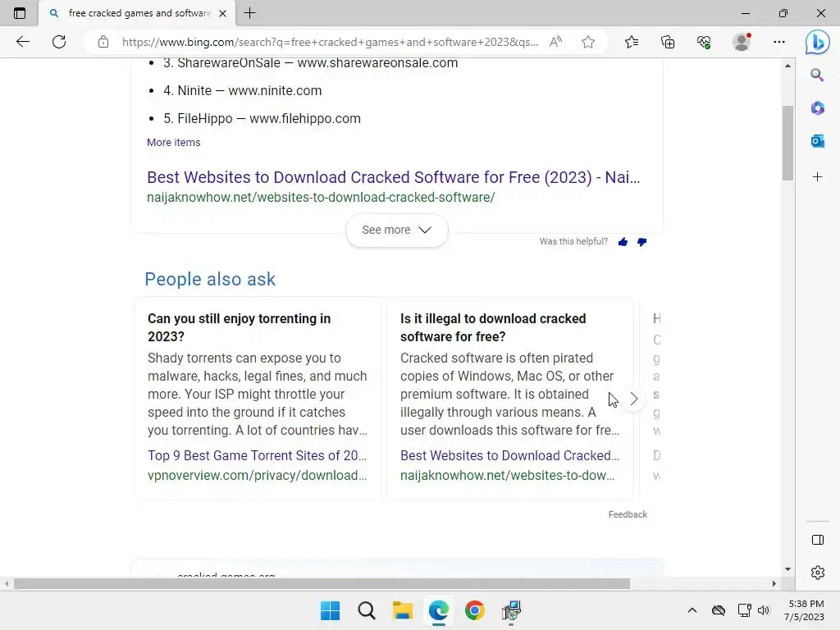840x630 pixels.
Task: Select question 'Is it illegal to download cracked software'
Action: click(x=493, y=327)
